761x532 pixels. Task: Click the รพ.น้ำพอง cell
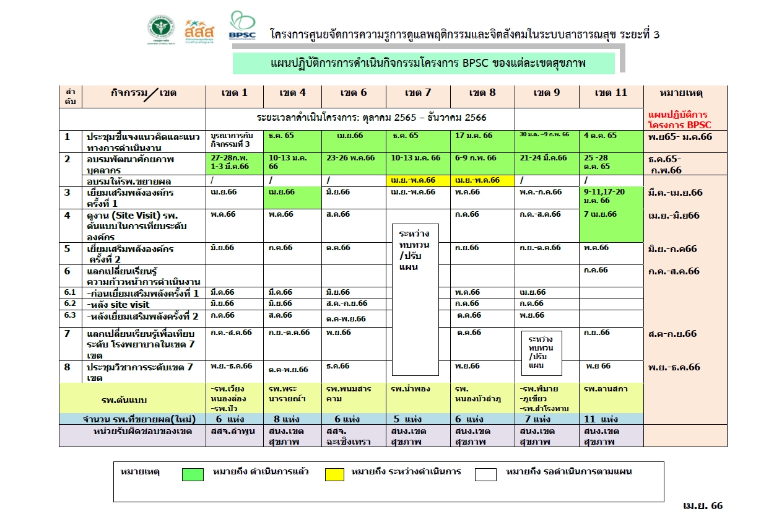[410, 389]
